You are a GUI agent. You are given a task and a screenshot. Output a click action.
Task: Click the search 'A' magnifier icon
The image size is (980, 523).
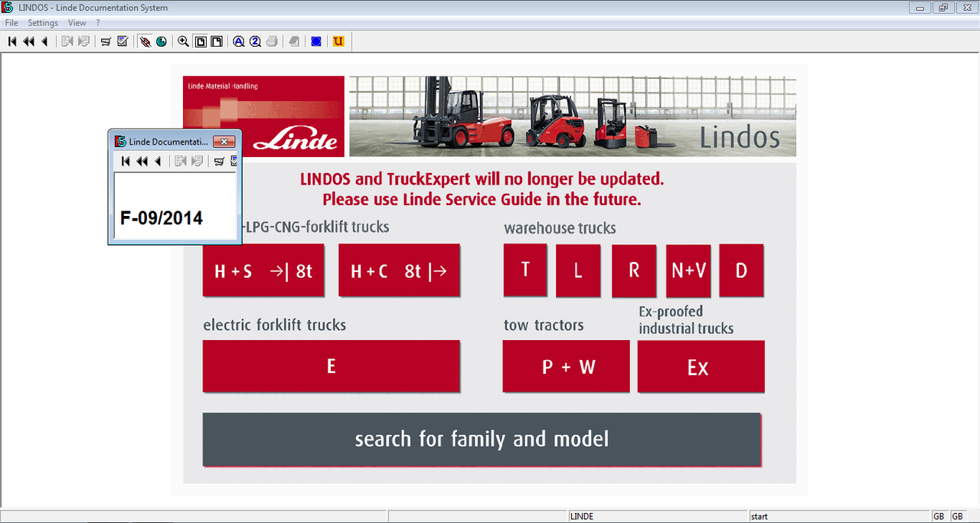[239, 41]
